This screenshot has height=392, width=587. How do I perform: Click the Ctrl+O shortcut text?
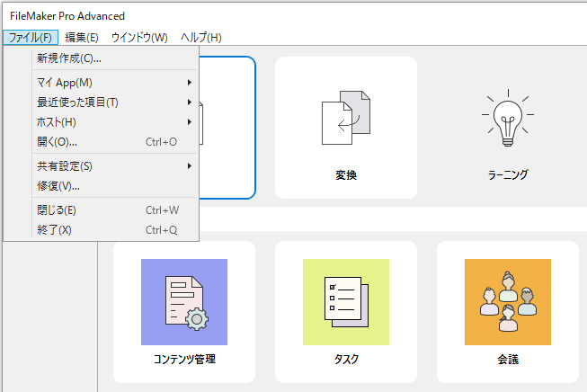point(161,142)
